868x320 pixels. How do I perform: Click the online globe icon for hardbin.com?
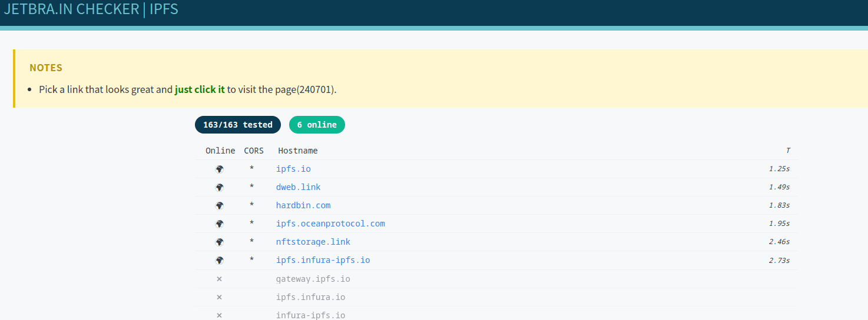220,206
